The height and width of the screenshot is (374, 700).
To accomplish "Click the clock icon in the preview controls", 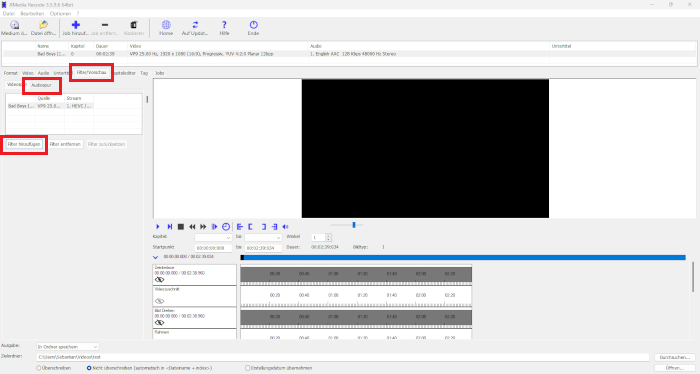I will tap(226, 227).
